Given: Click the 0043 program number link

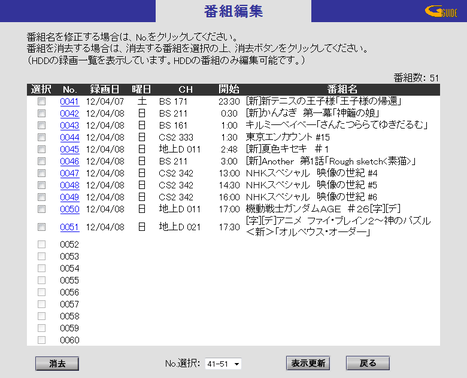Looking at the screenshot, I should pos(69,126).
